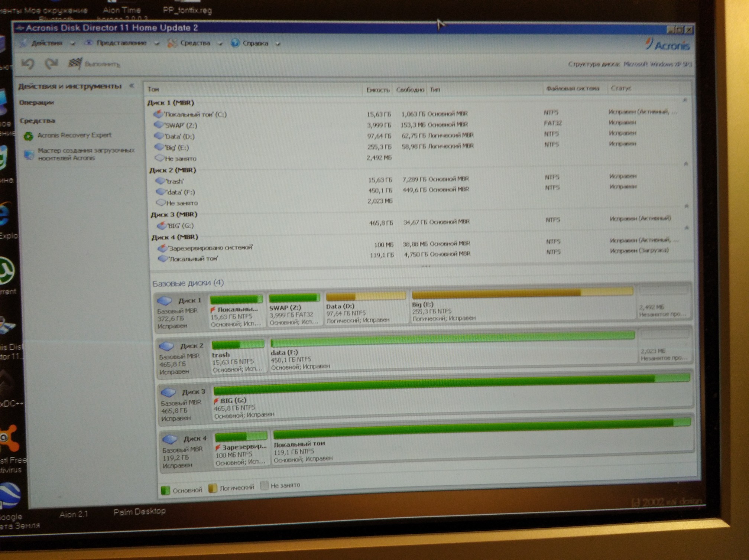The width and height of the screenshot is (749, 560).
Task: Click the Acronis logo in header
Action: [x=668, y=45]
